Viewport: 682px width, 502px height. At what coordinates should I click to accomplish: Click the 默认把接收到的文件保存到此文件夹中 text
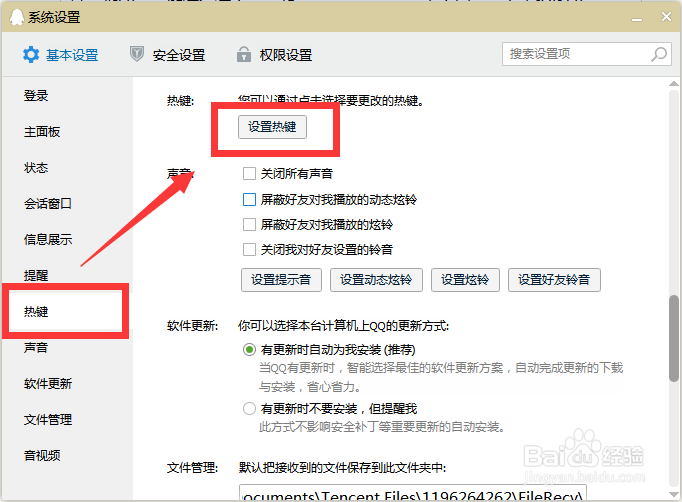[x=342, y=468]
